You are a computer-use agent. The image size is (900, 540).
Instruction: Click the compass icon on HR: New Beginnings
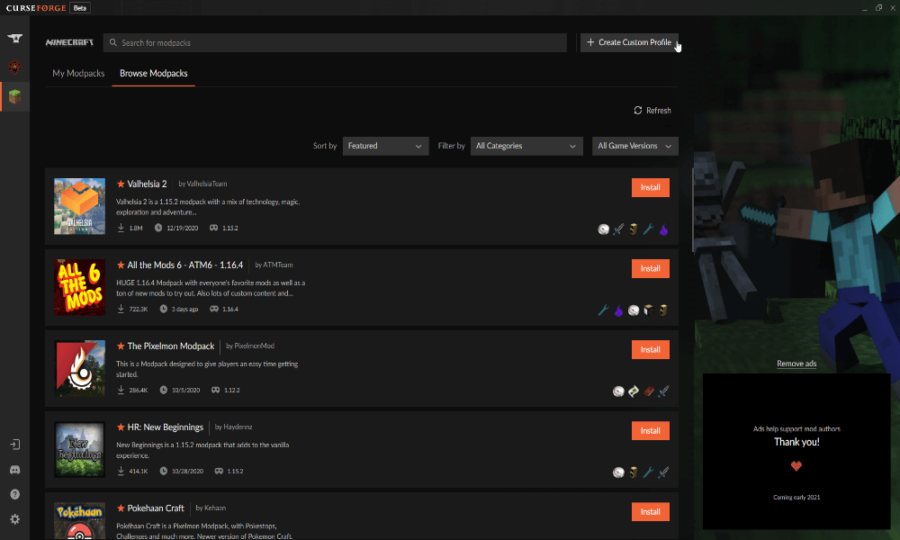coord(618,472)
